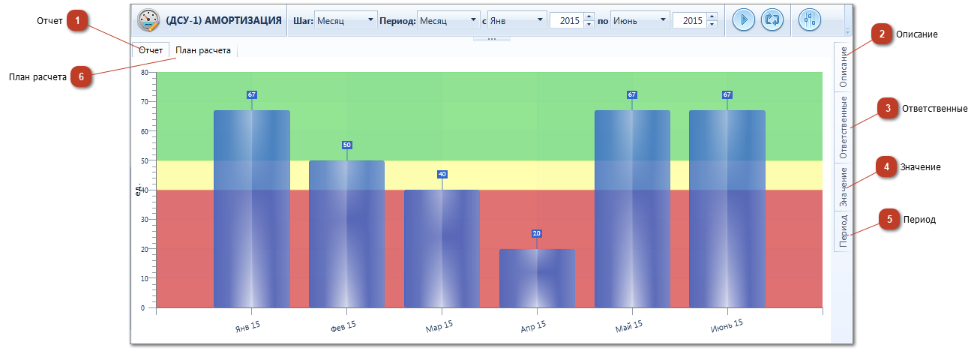Click the end year field after Июнь
Viewport: 980px width, 351px height.
(689, 21)
